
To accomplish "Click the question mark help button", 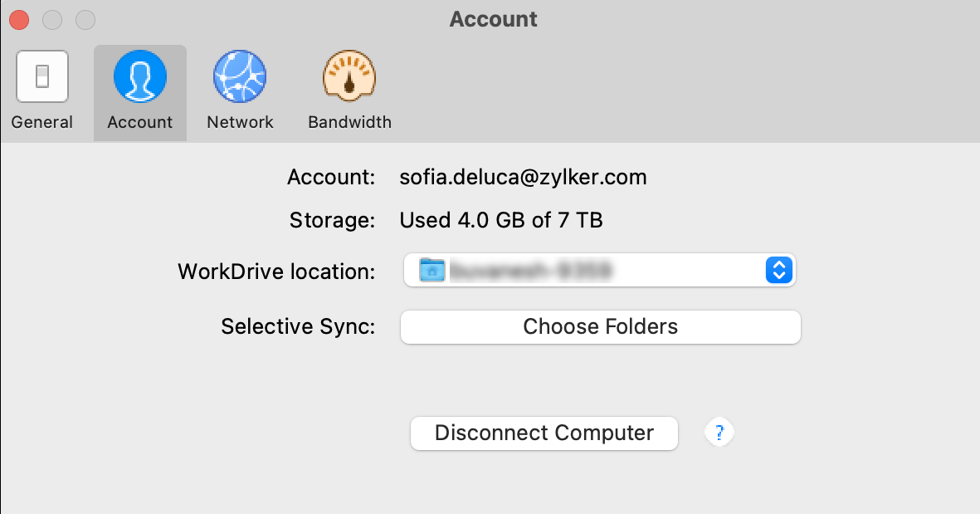I will coord(719,432).
